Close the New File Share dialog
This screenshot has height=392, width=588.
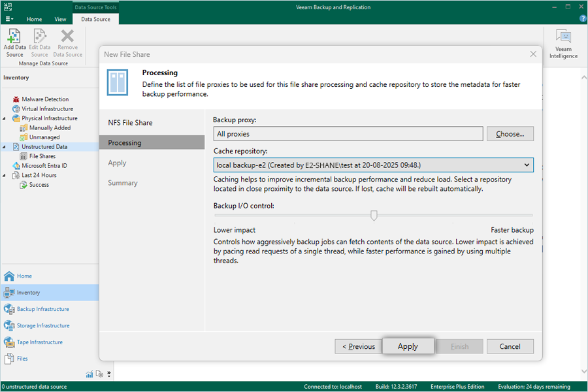click(x=533, y=54)
